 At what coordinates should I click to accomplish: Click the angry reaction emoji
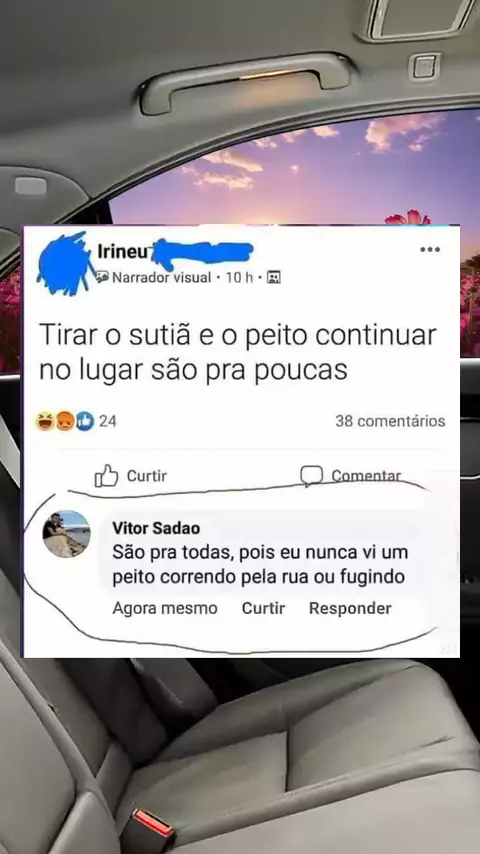[65, 421]
